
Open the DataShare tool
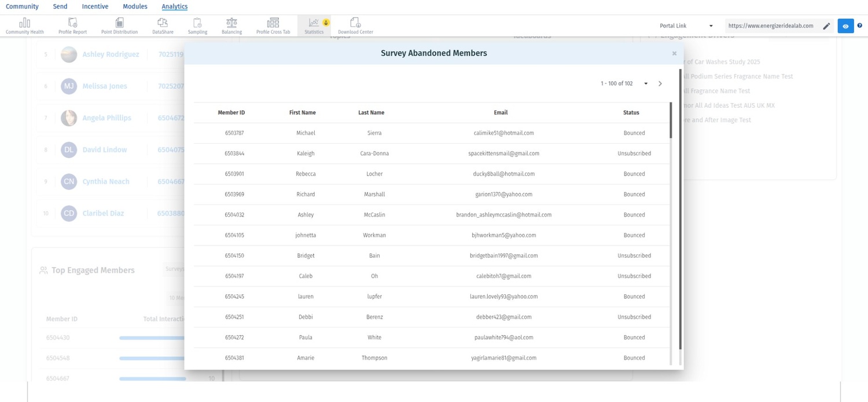pos(163,23)
